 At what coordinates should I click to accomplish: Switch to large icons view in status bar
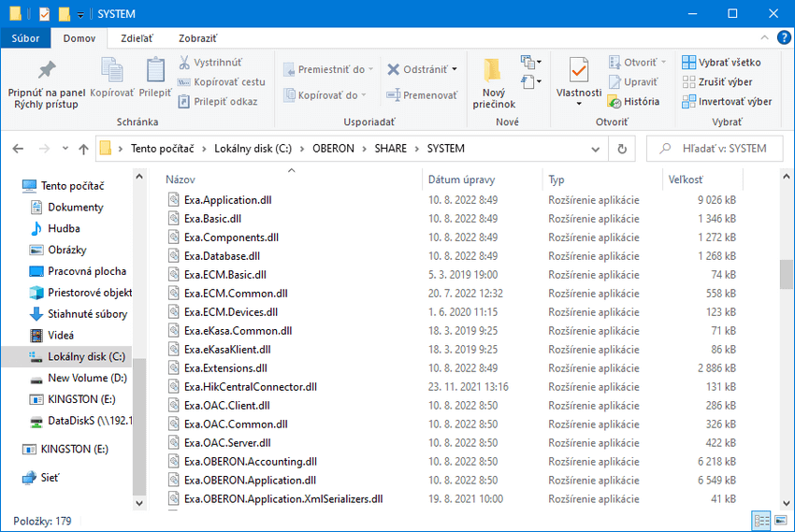tap(778, 521)
